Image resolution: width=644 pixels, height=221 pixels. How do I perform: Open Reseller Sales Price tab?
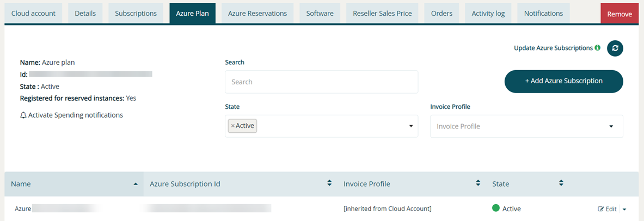[x=382, y=13]
